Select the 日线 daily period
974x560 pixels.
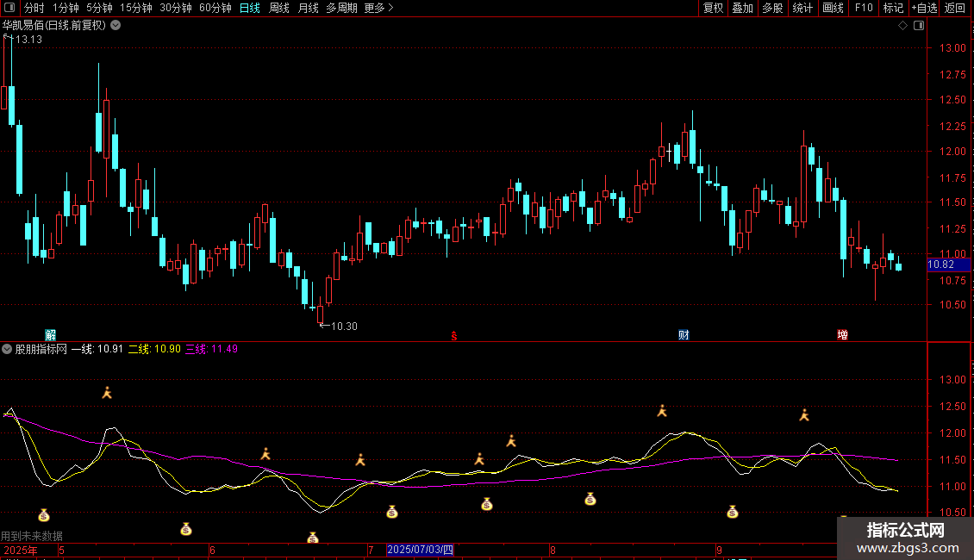250,8
